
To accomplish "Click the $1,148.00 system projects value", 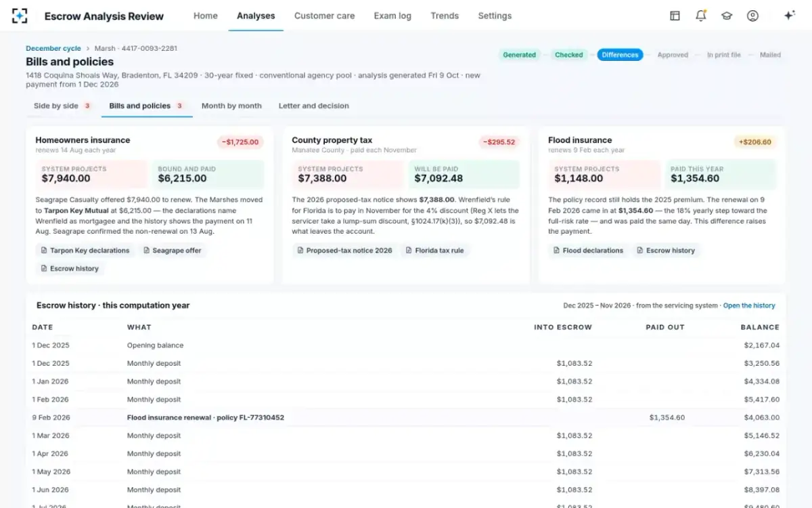I will (x=579, y=179).
